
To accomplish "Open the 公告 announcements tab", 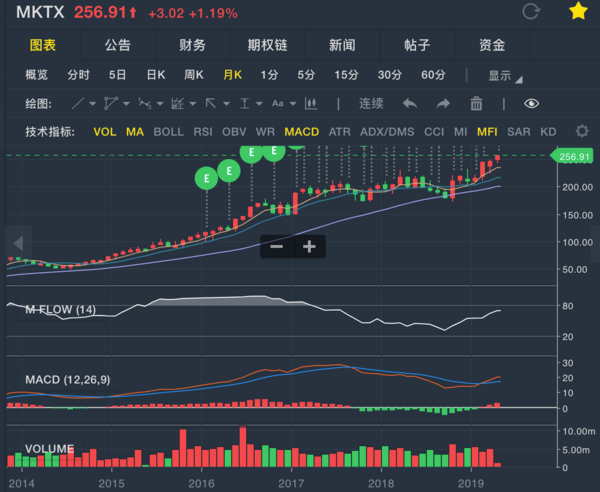I will tap(117, 45).
